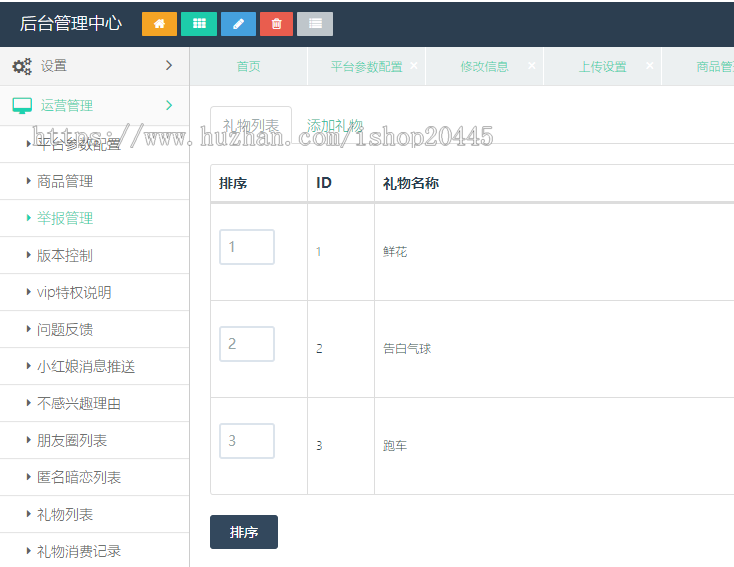Click the orange home icon button

(x=159, y=24)
